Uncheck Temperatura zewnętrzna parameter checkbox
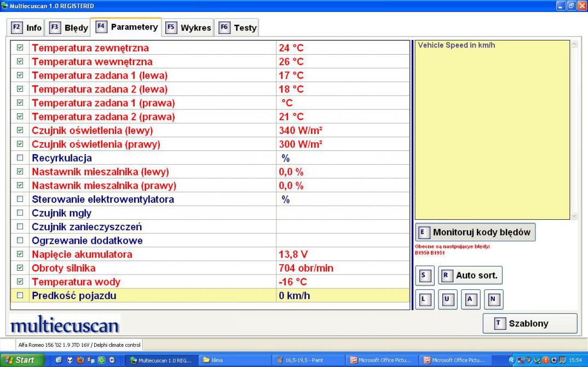The height and width of the screenshot is (367, 588). (x=20, y=48)
